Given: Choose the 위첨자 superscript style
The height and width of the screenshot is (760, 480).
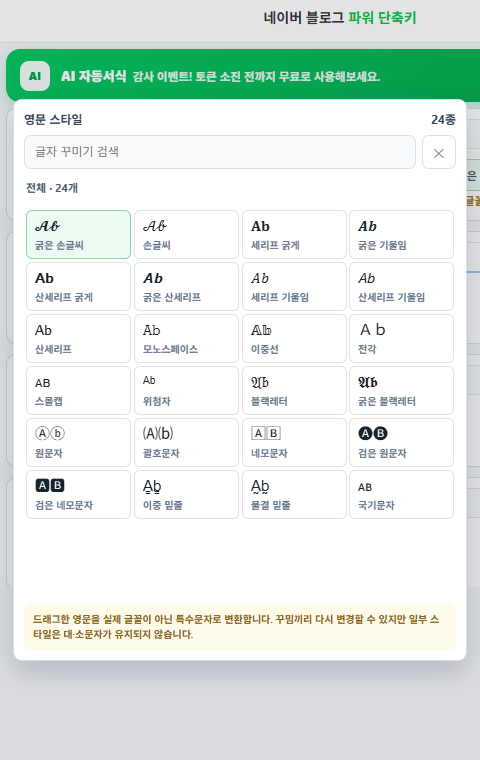Looking at the screenshot, I should pyautogui.click(x=186, y=391).
